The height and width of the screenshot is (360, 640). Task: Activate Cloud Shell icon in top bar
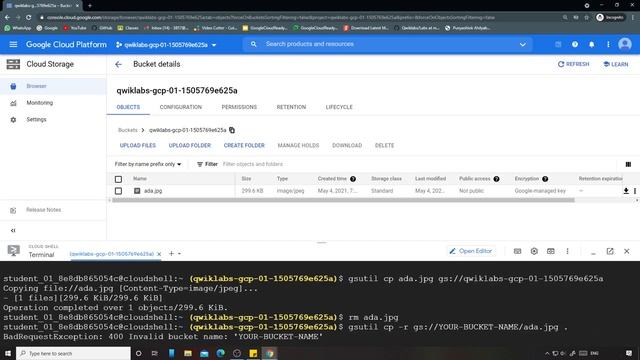click(558, 44)
